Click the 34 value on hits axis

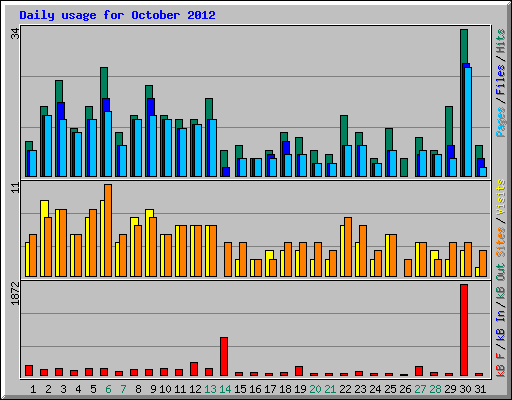coord(15,33)
